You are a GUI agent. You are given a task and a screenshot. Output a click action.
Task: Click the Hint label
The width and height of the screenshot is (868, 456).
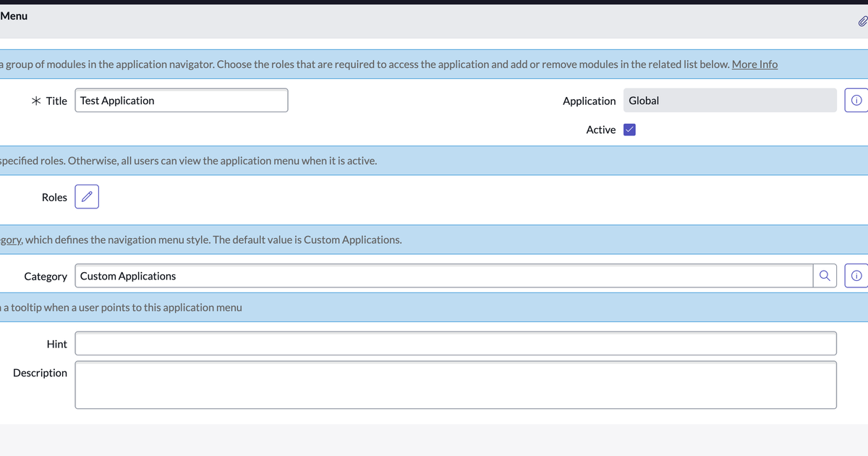57,345
